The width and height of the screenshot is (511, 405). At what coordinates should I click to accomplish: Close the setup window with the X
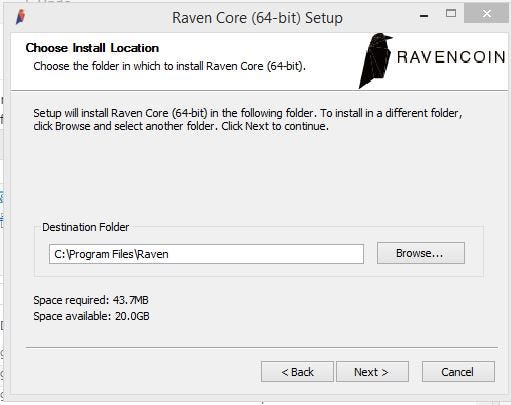click(x=486, y=14)
